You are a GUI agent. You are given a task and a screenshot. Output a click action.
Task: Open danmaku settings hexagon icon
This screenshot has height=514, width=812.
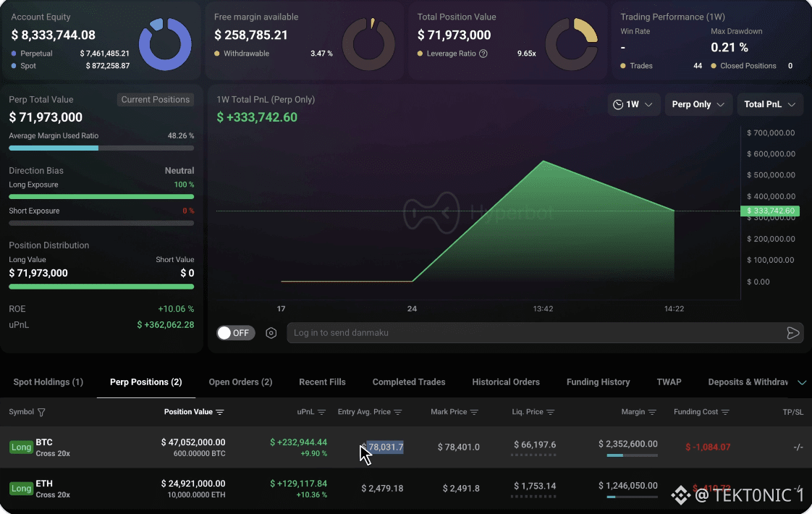(x=271, y=332)
